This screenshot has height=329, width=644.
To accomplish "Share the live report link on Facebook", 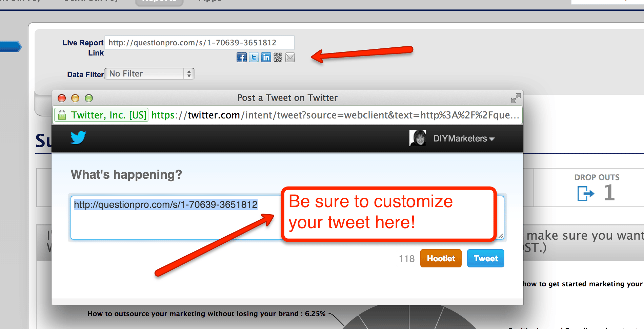I will (242, 58).
